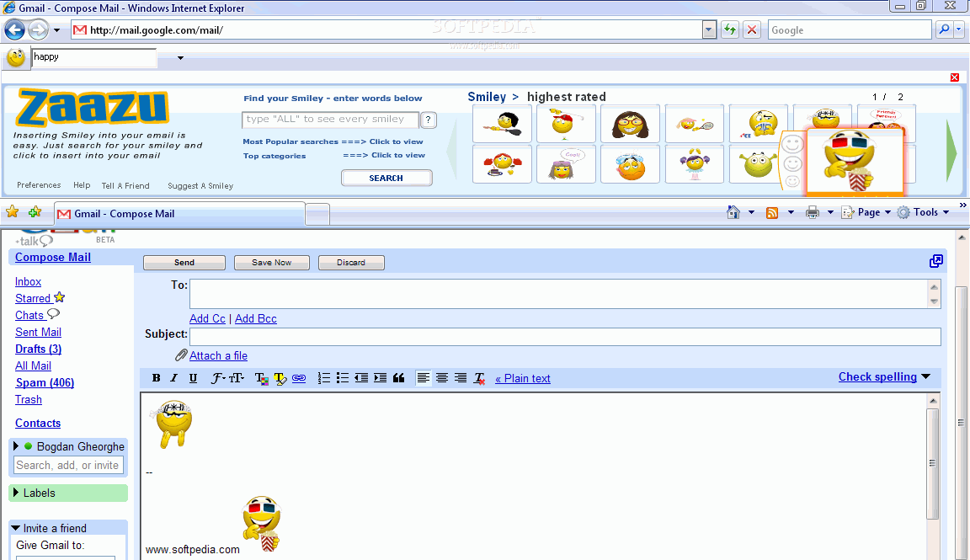Click Check spelling link
Image resolution: width=970 pixels, height=560 pixels.
pyautogui.click(x=877, y=376)
